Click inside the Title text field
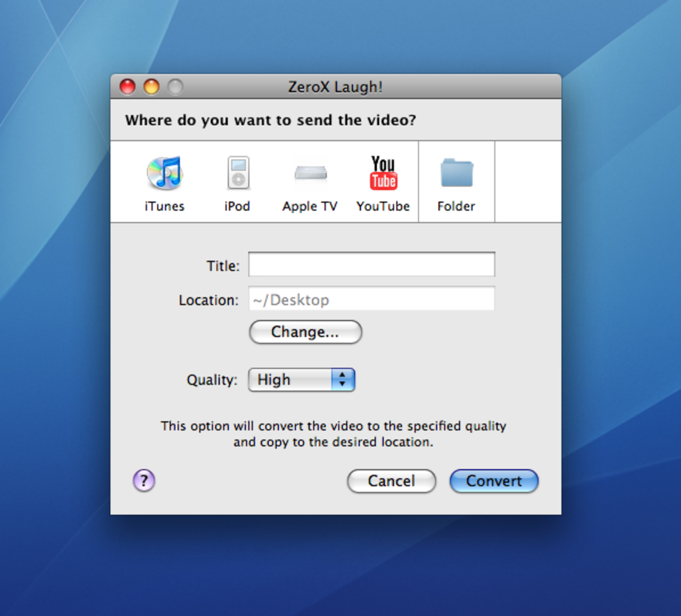This screenshot has width=681, height=616. coord(371,264)
